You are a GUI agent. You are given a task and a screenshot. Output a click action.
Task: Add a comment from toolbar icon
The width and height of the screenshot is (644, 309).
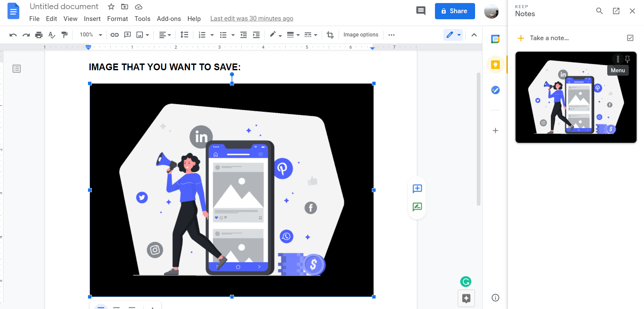click(x=127, y=35)
